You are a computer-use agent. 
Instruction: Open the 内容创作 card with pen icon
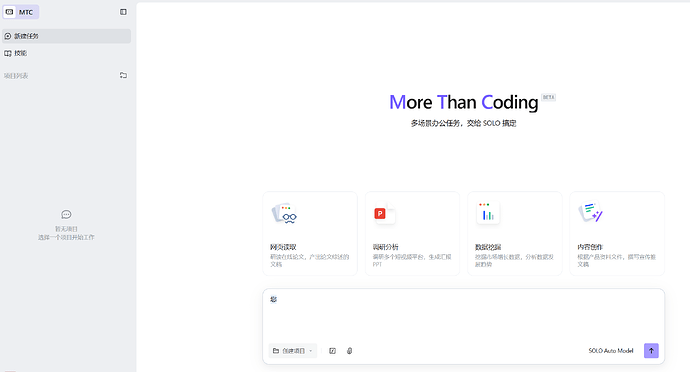617,233
